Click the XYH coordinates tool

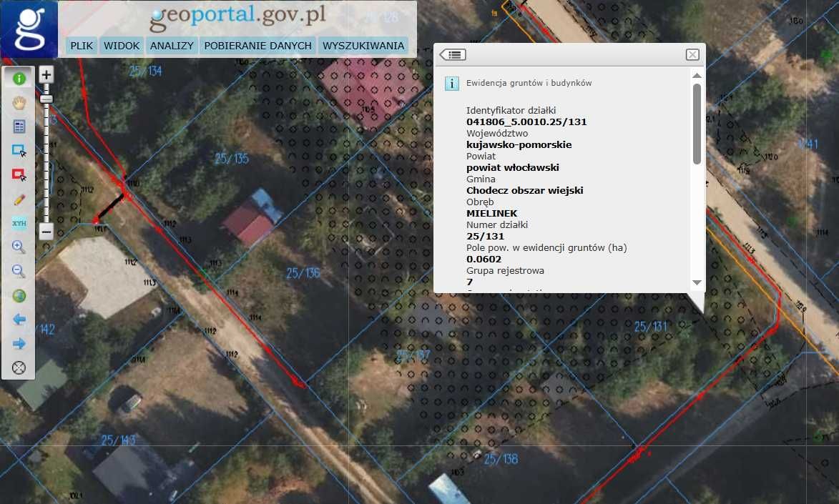pyautogui.click(x=19, y=223)
